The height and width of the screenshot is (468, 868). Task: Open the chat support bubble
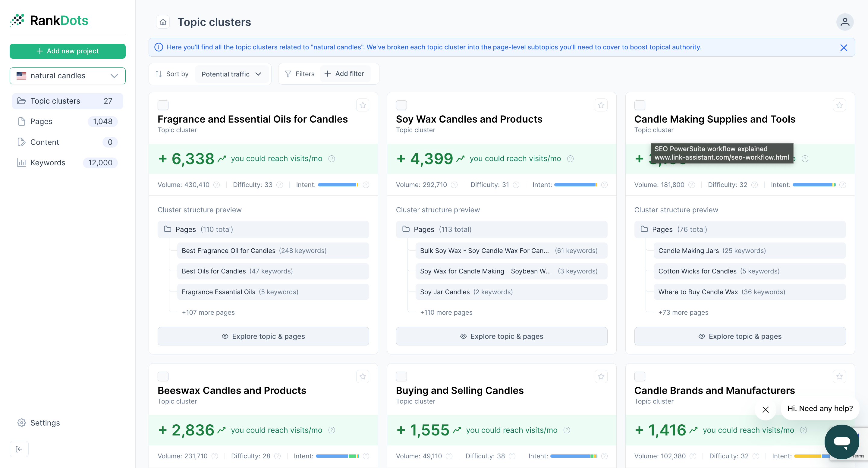pyautogui.click(x=841, y=441)
